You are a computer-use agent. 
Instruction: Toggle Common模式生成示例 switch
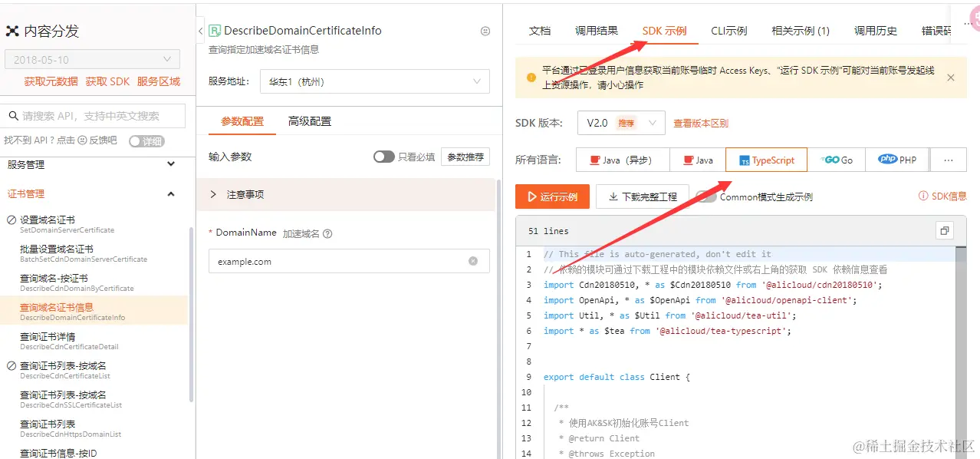705,196
